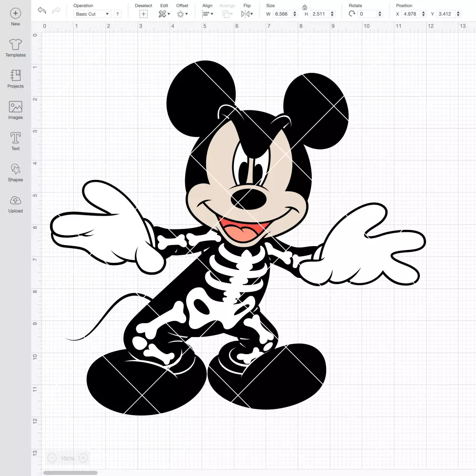Image resolution: width=476 pixels, height=476 pixels.
Task: Zoom in with the plus button
Action: (x=83, y=458)
